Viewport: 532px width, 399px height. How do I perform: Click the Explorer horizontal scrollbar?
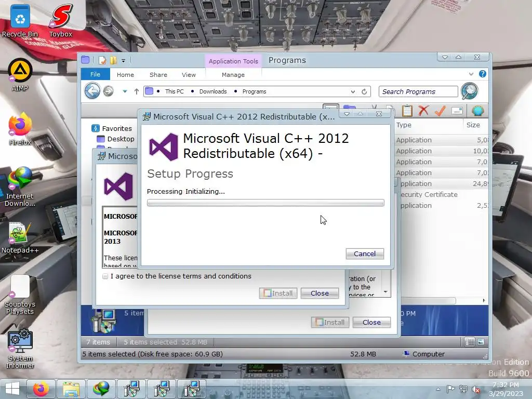point(428,301)
